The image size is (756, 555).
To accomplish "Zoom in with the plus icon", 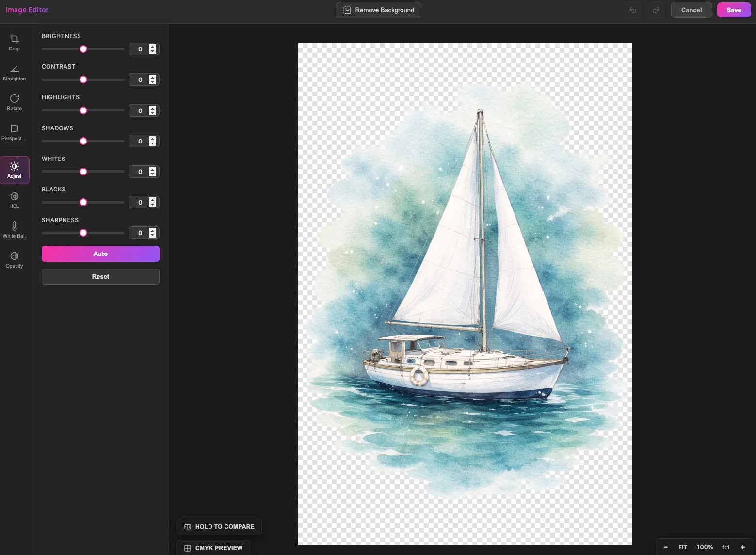I will [743, 547].
